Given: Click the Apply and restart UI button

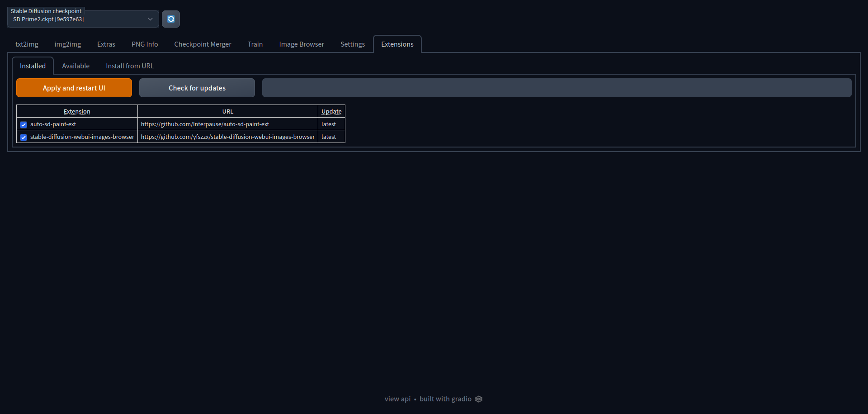Looking at the screenshot, I should 74,88.
